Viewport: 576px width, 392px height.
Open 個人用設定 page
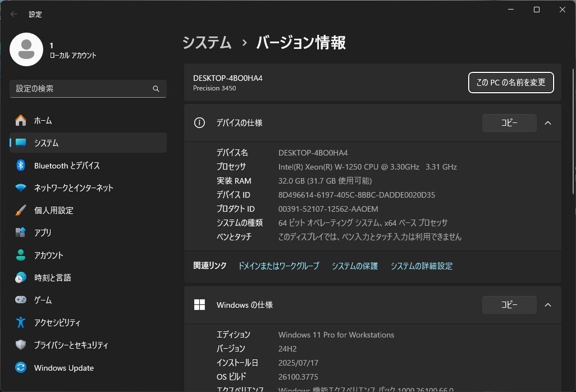tap(88, 210)
